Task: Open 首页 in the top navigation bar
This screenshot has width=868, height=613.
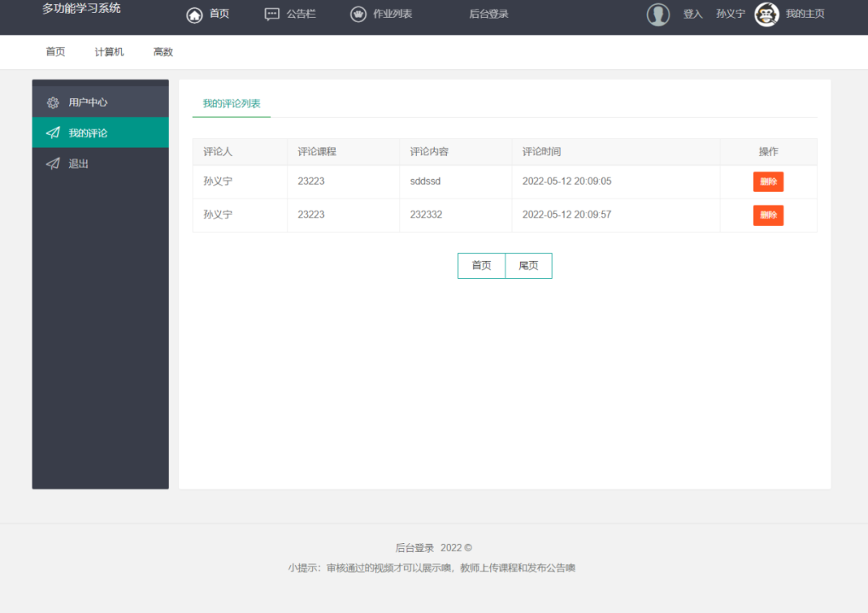Action: 219,14
